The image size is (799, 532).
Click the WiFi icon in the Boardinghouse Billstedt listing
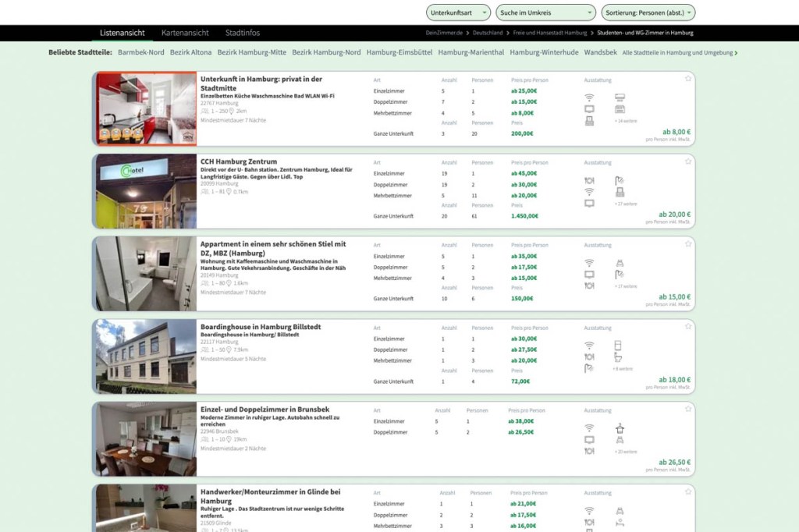click(589, 346)
